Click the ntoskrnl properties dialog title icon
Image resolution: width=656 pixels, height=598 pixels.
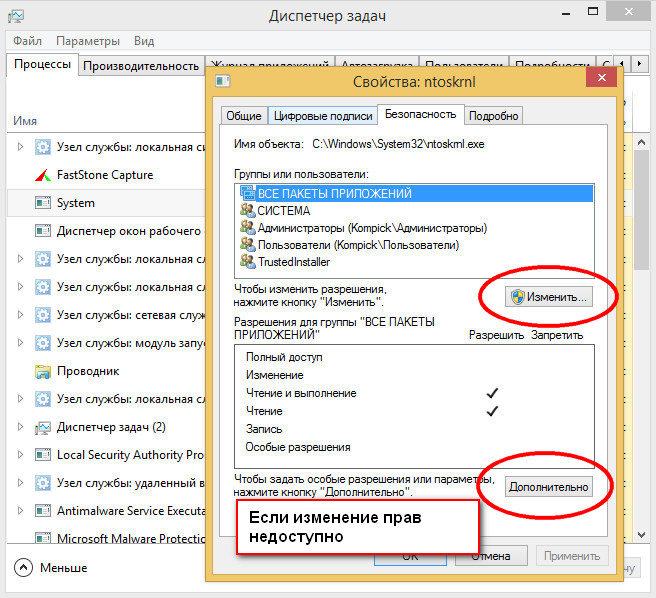click(223, 81)
